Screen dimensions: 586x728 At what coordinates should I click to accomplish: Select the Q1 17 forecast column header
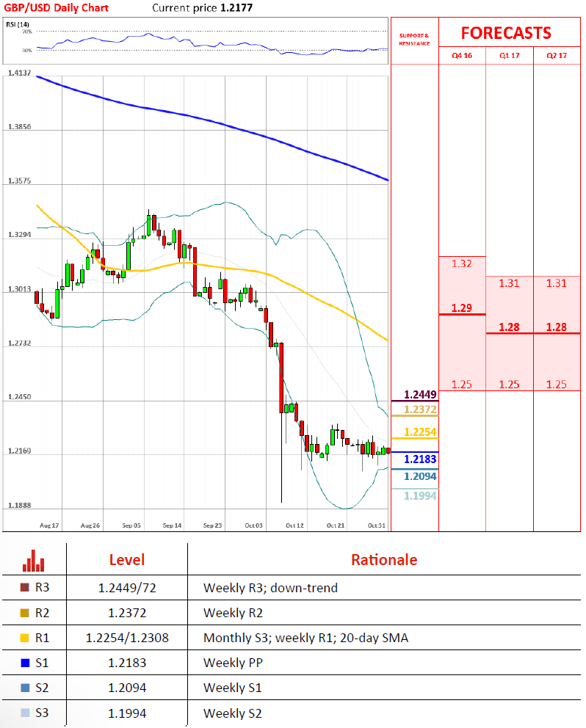510,56
